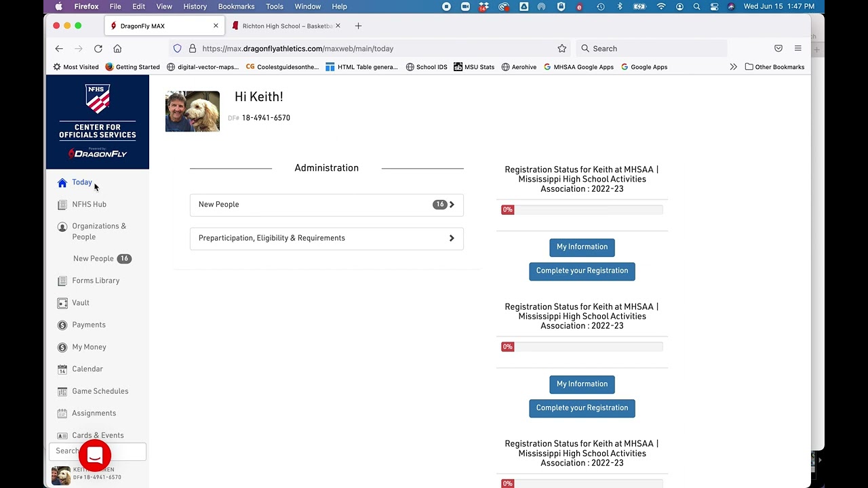Click the Save to Pocket icon
Screen dimensions: 868x488
tap(778, 49)
